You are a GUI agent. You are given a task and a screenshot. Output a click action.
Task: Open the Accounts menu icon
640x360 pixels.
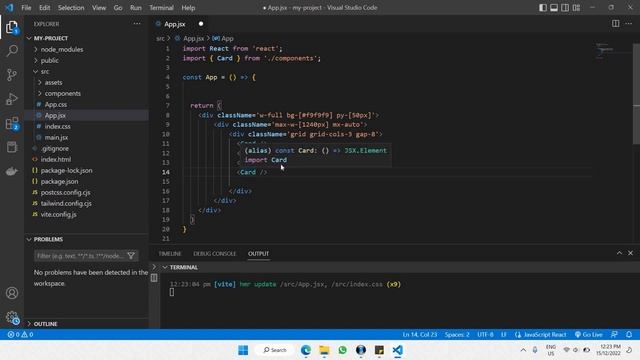pyautogui.click(x=12, y=293)
